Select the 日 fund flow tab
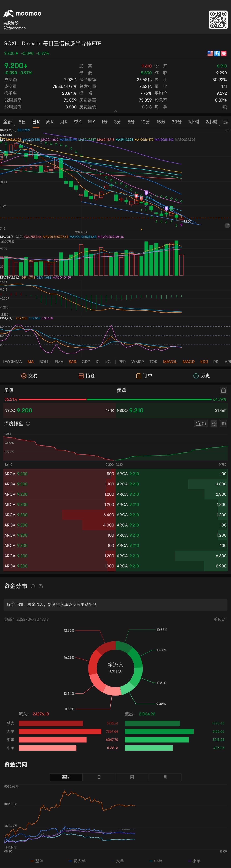231x868 pixels. (99, 777)
